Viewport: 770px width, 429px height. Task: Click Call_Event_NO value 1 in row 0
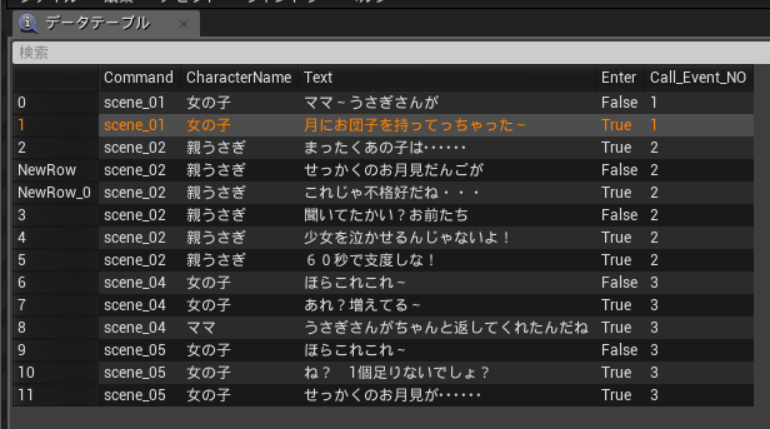pos(654,103)
